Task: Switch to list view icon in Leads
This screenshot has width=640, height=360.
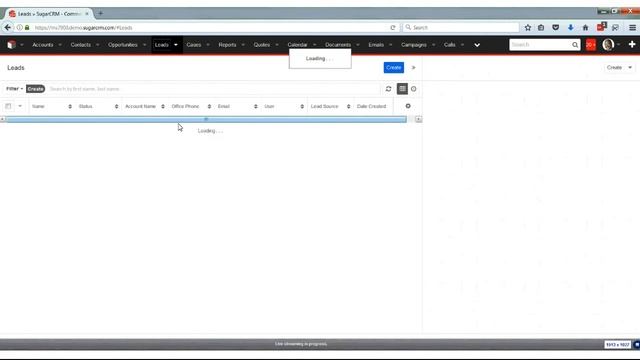Action: pyautogui.click(x=402, y=89)
